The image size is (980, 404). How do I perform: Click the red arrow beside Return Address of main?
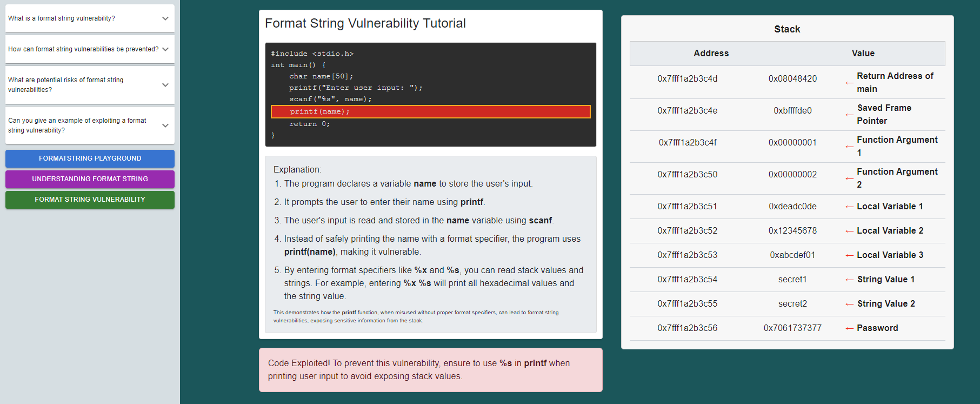(849, 83)
